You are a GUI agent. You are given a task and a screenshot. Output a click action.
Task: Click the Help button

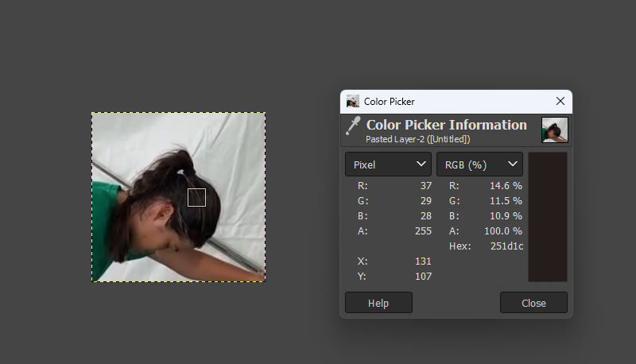point(378,303)
